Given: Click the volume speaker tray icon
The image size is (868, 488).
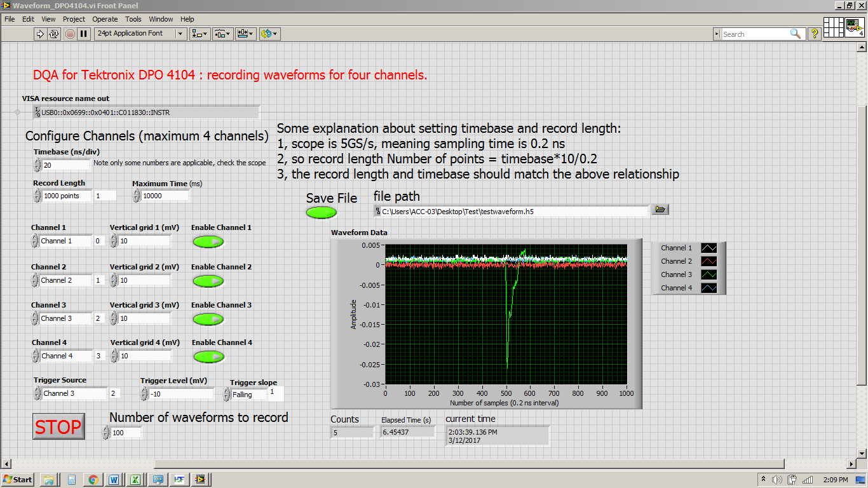Looking at the screenshot, I should tap(776, 480).
